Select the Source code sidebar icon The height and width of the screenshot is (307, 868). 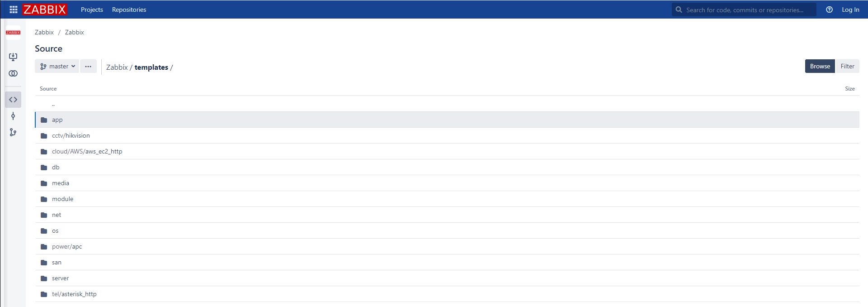tap(13, 100)
